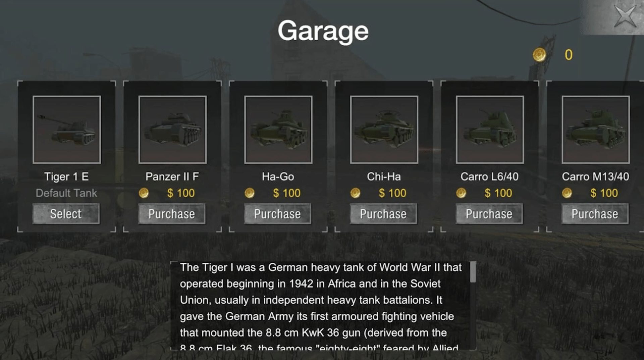Purchase the Carro L6/40 tank
This screenshot has width=644, height=360.
489,214
